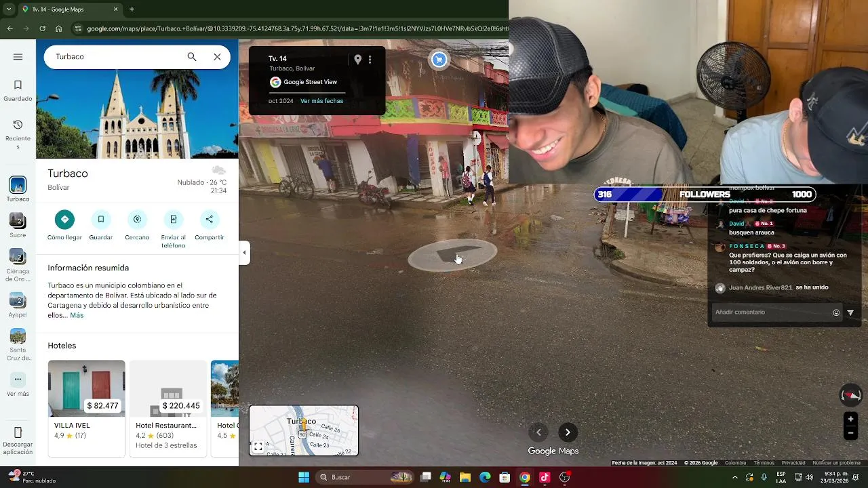Click Términos footer link
Viewport: 868px width, 488px height.
[x=764, y=463]
